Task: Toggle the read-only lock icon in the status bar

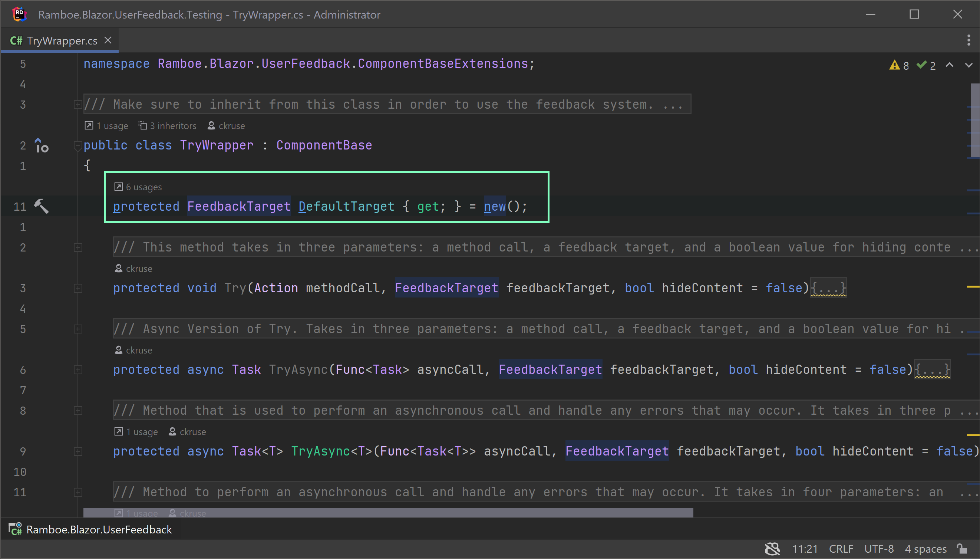Action: (961, 549)
